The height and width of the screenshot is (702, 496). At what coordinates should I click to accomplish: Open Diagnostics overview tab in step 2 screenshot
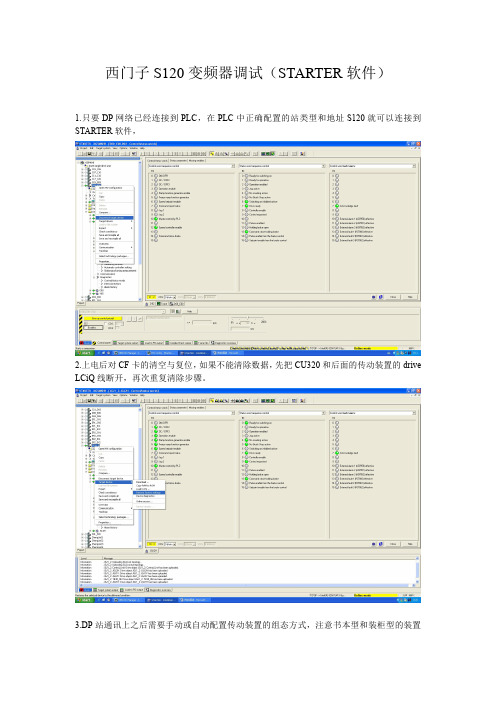(x=158, y=590)
